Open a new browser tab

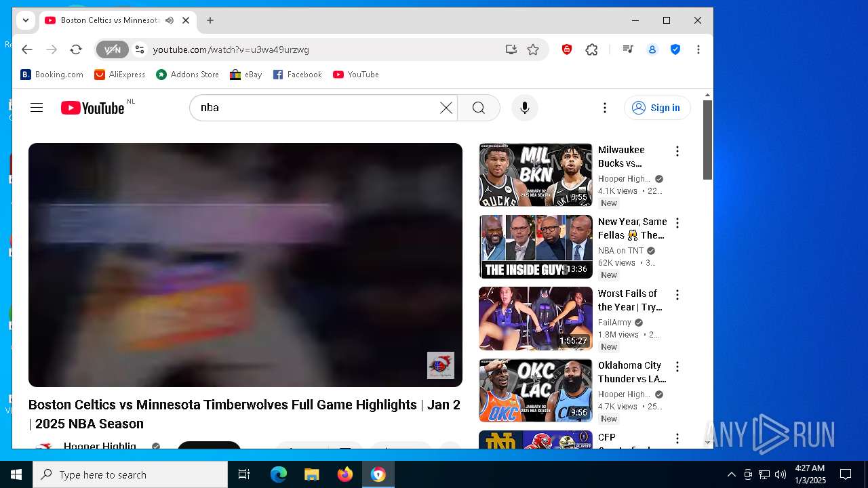(210, 20)
